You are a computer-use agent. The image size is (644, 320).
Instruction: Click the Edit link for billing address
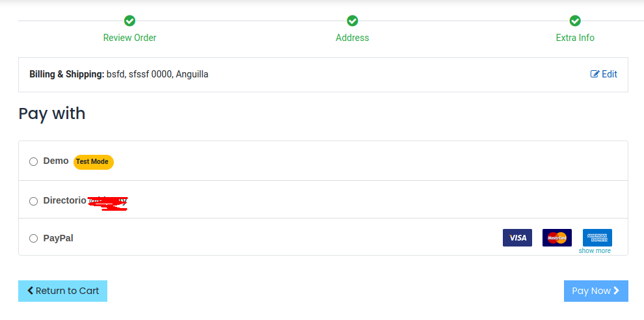(604, 74)
